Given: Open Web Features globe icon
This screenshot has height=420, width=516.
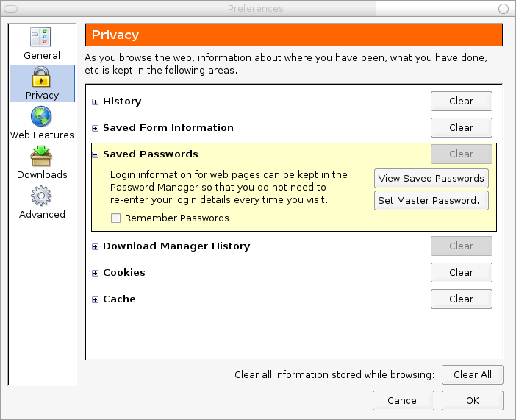Looking at the screenshot, I should point(42,117).
